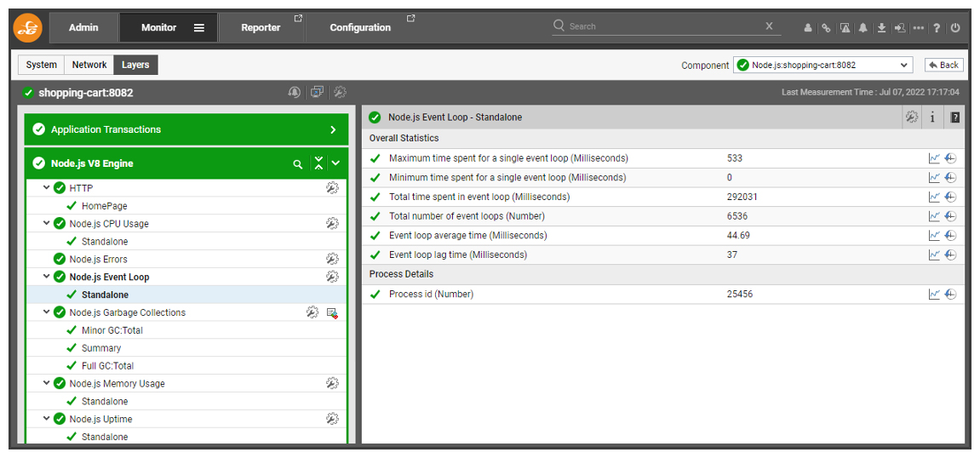Open the configure icon for Node.js Memory Usage

point(333,383)
